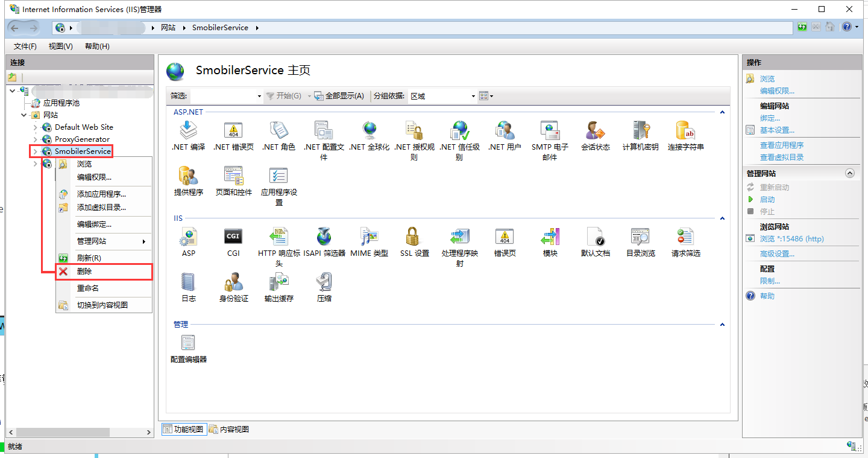Open the 默认文档 feature
This screenshot has height=458, width=868.
595,242
